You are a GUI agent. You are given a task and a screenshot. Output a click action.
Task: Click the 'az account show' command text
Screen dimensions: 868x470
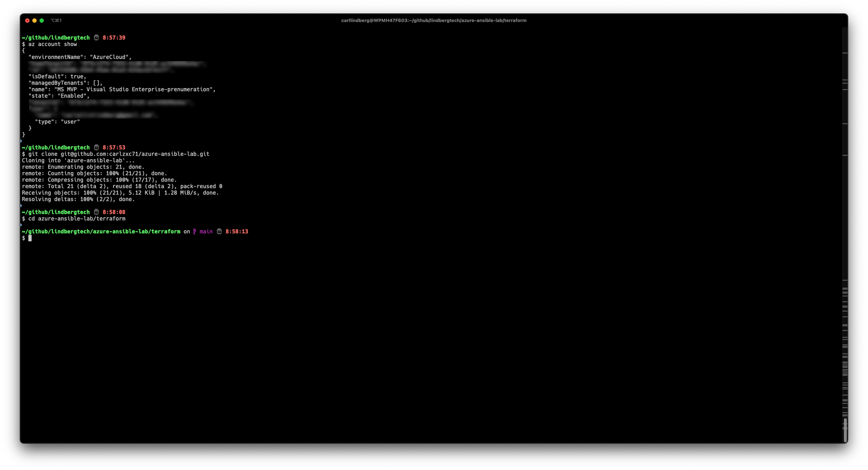[x=53, y=44]
